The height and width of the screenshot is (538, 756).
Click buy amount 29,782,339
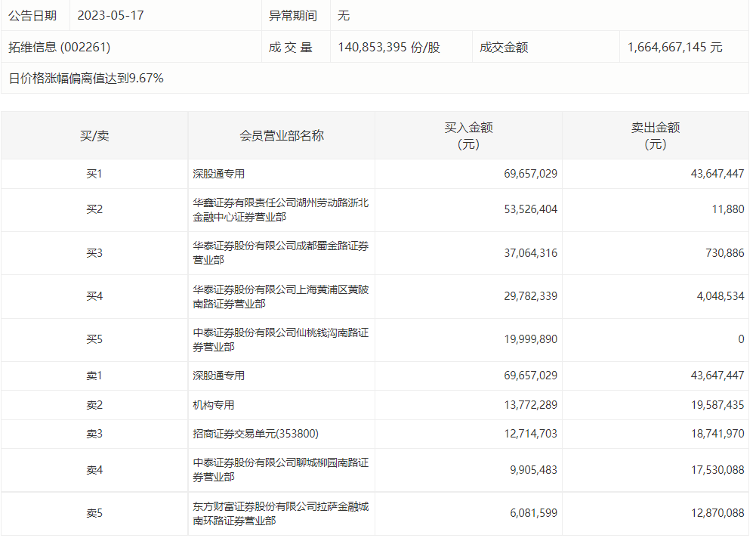[x=530, y=296]
